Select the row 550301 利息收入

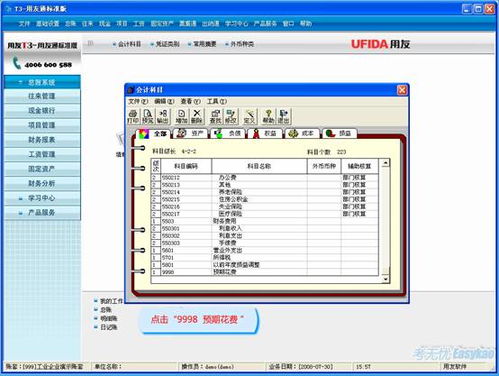click(x=265, y=228)
